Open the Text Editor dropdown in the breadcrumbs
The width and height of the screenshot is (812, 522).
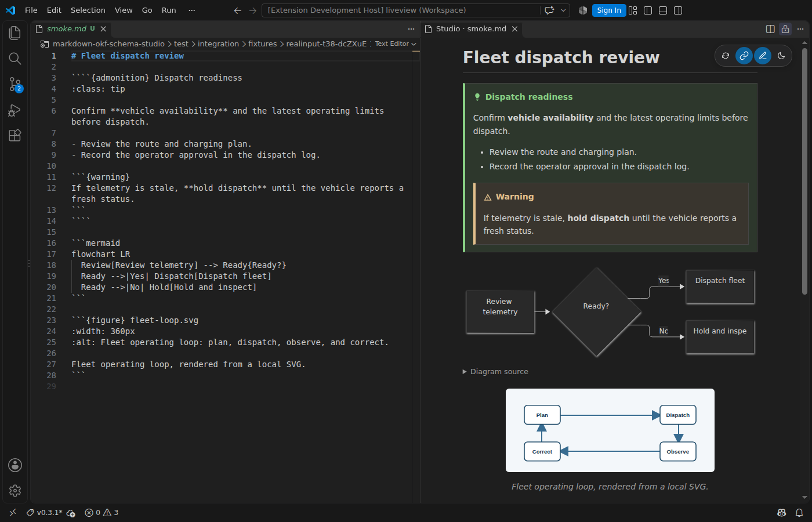click(x=396, y=44)
